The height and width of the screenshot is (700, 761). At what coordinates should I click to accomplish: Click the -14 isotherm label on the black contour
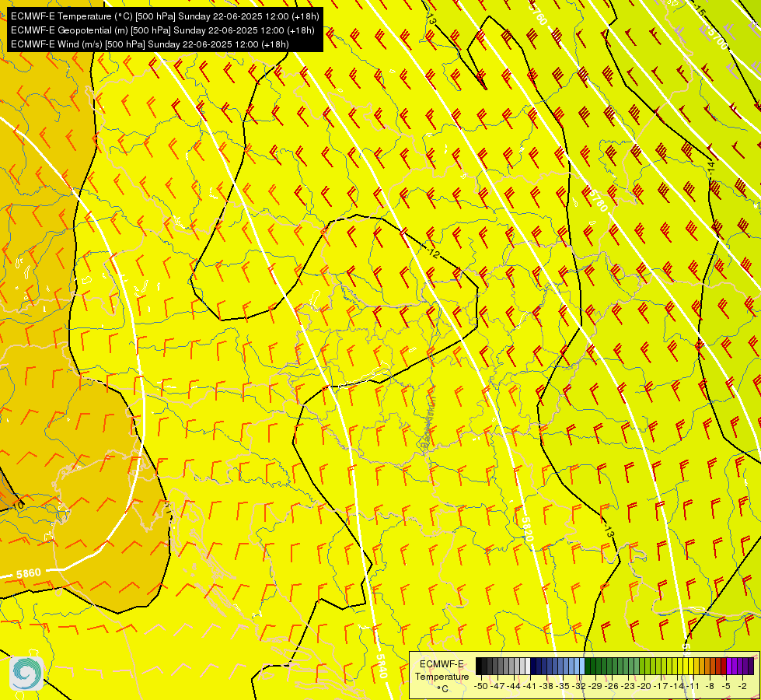(711, 170)
